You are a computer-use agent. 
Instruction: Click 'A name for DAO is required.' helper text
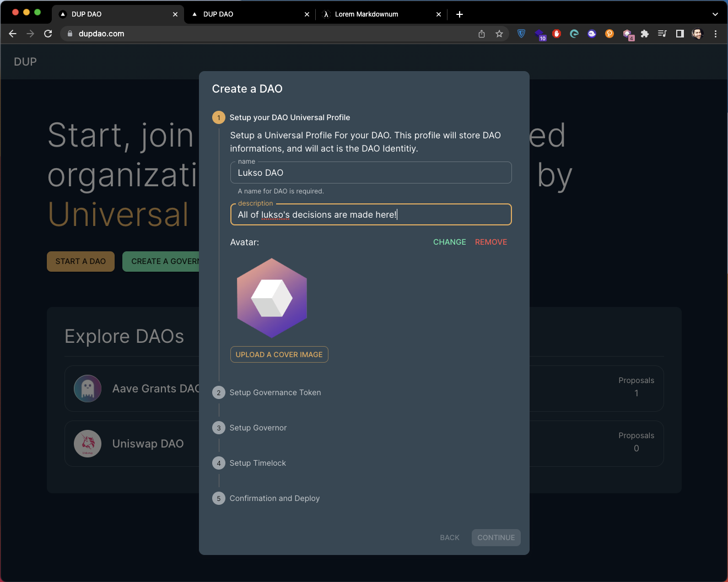(x=281, y=191)
